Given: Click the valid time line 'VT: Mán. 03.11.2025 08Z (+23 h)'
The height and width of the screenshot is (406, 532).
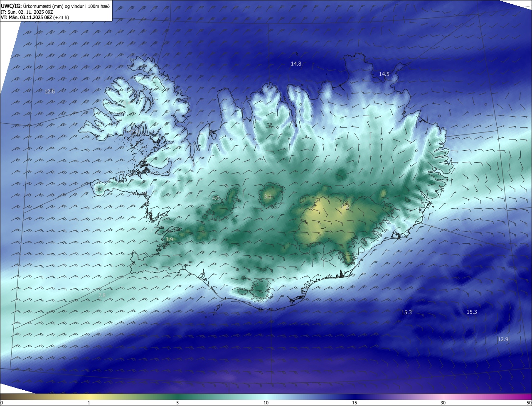Looking at the screenshot, I should point(35,17).
